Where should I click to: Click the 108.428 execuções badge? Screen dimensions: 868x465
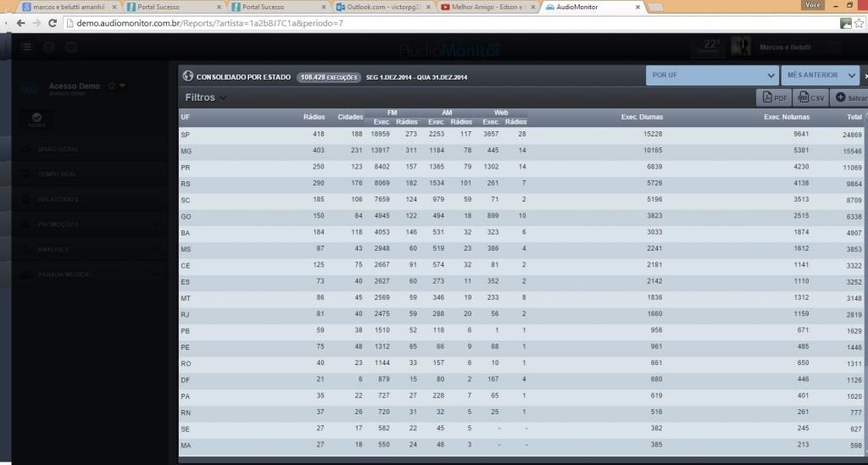329,76
